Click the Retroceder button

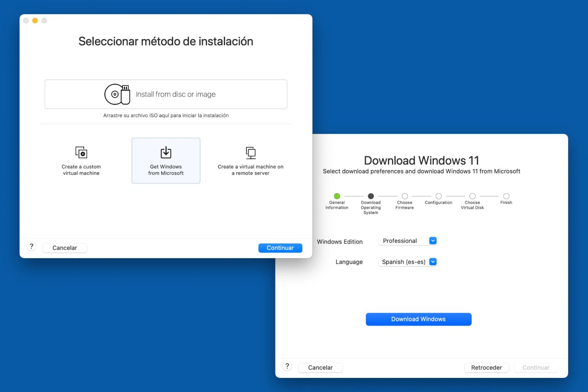coord(486,368)
